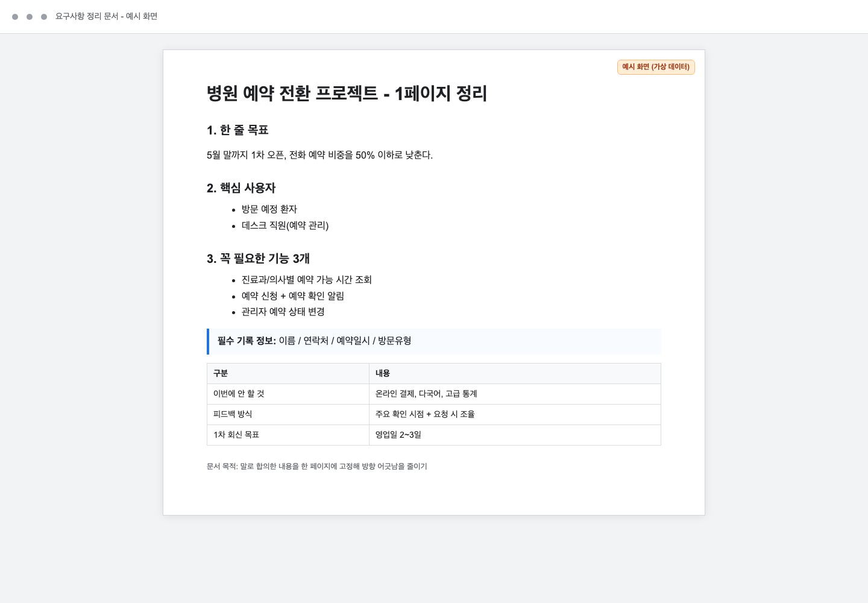
Task: Click the section heading 2. 핵심 사용자
Action: click(241, 188)
